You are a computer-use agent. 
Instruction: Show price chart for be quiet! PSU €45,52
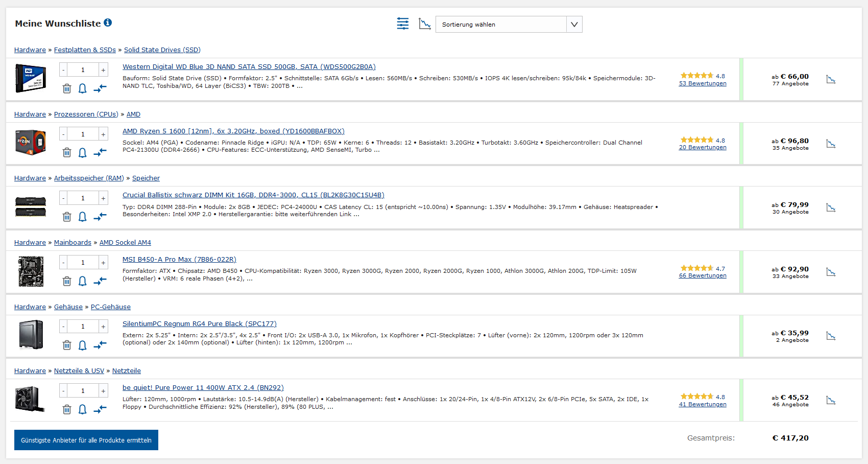(x=831, y=400)
